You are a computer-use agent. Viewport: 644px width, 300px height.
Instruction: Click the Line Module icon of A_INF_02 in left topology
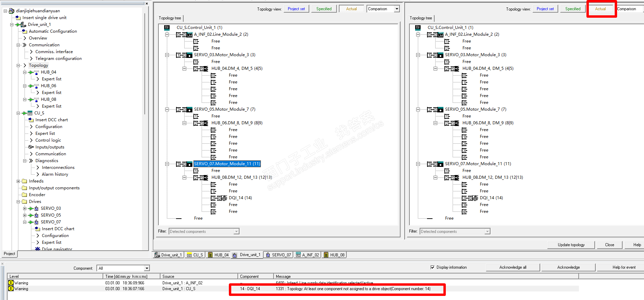[190, 35]
